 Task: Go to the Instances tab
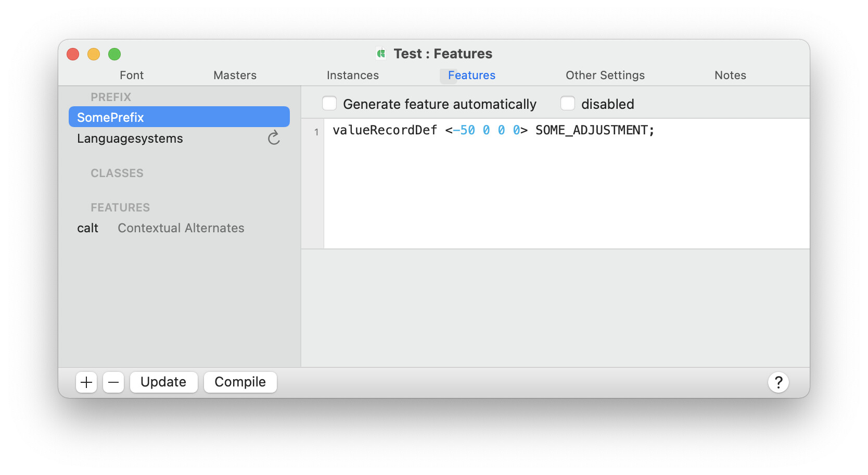(x=352, y=76)
